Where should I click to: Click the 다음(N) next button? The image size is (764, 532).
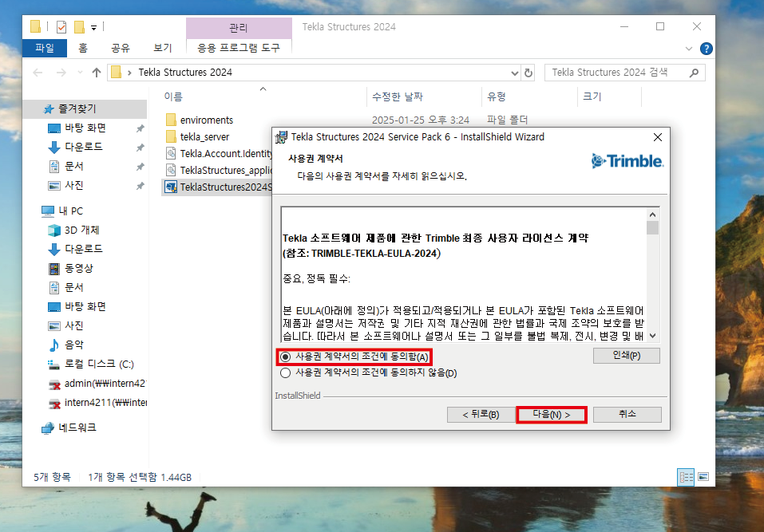click(552, 415)
